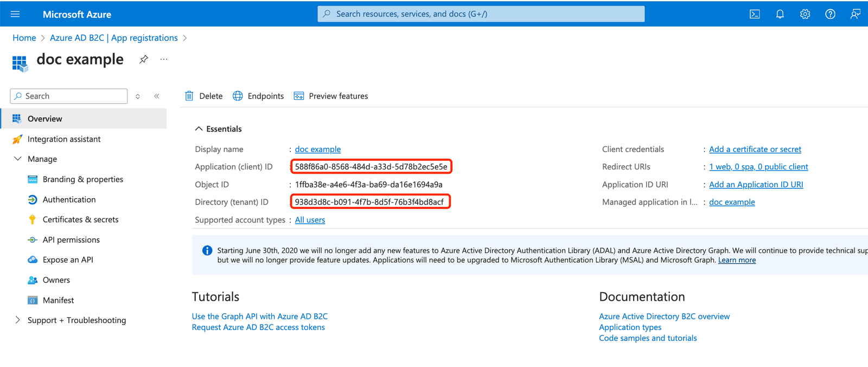The width and height of the screenshot is (868, 367).
Task: Click Learn more in the banner
Action: 737,260
